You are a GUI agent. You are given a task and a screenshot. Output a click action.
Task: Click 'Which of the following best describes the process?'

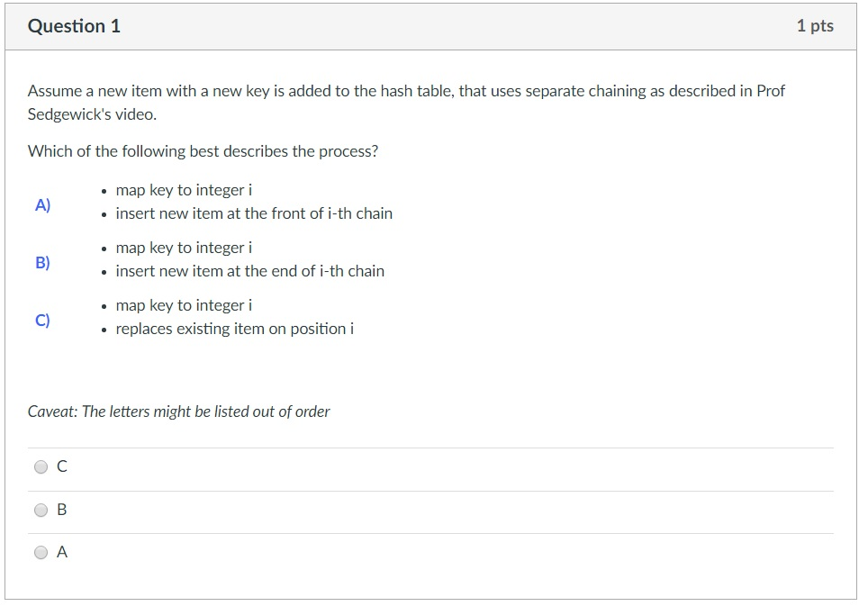pos(202,151)
